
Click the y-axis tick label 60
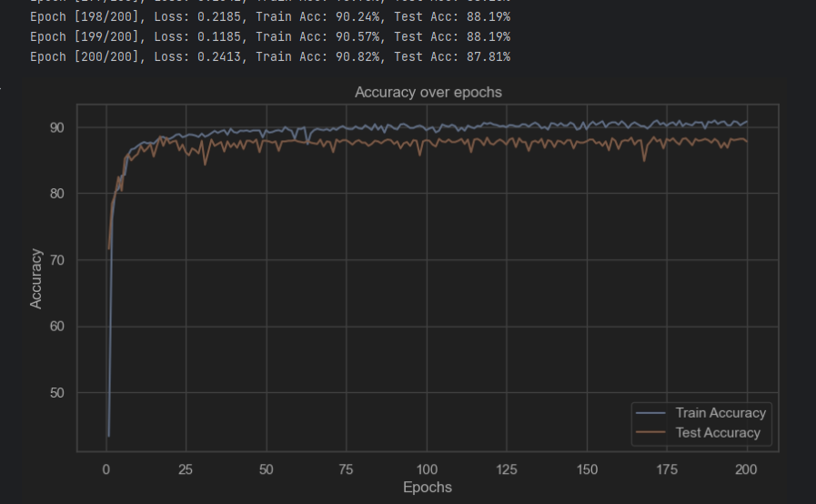57,327
